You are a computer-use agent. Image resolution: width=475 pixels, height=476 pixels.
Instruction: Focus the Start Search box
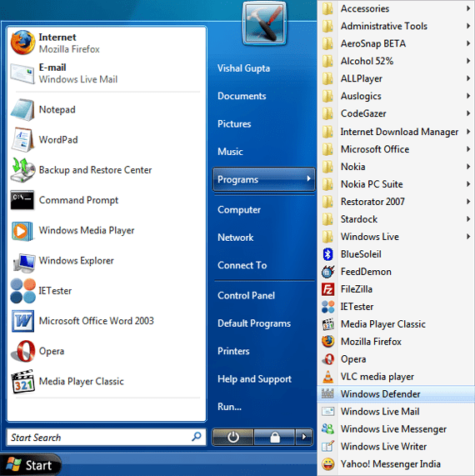point(106,437)
